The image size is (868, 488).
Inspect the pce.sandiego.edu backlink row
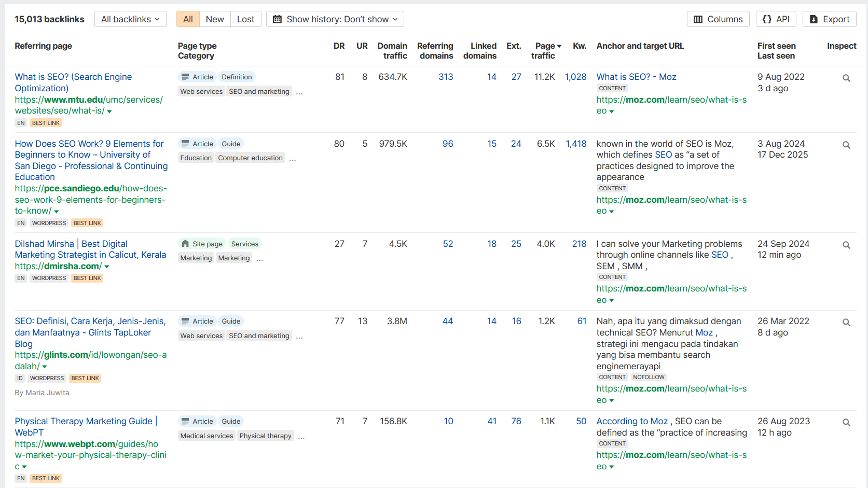click(x=846, y=145)
